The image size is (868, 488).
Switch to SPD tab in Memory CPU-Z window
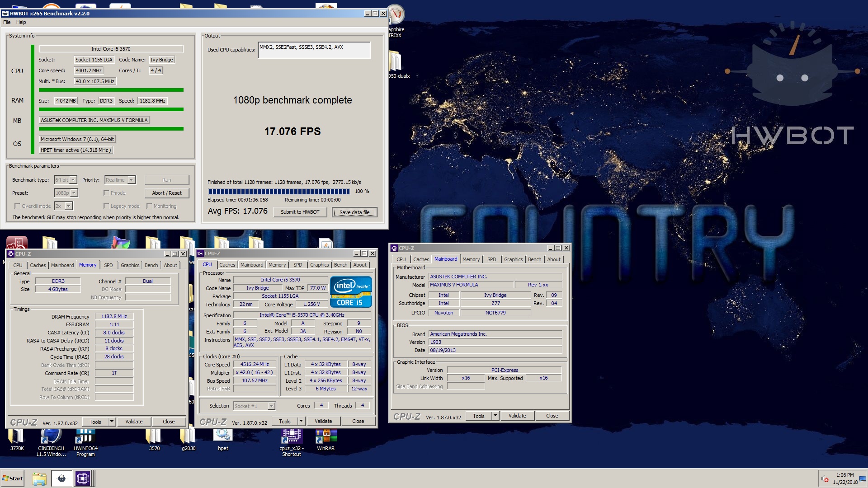(x=108, y=265)
